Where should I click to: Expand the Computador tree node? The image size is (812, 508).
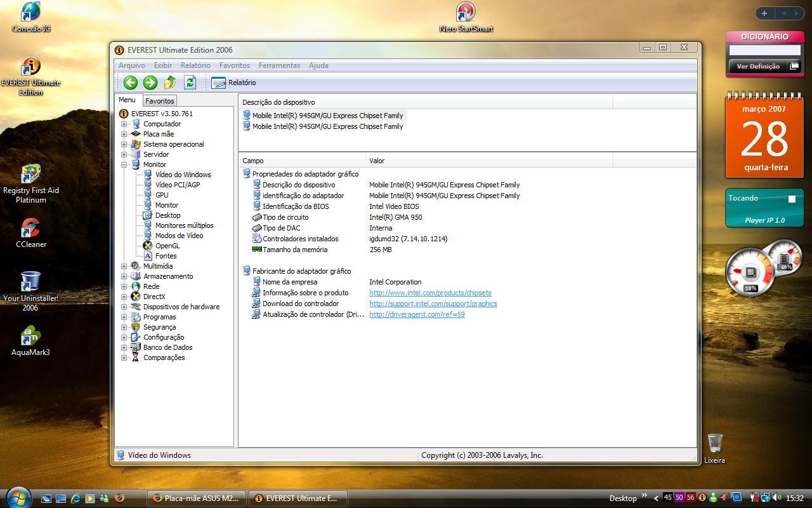coord(124,124)
